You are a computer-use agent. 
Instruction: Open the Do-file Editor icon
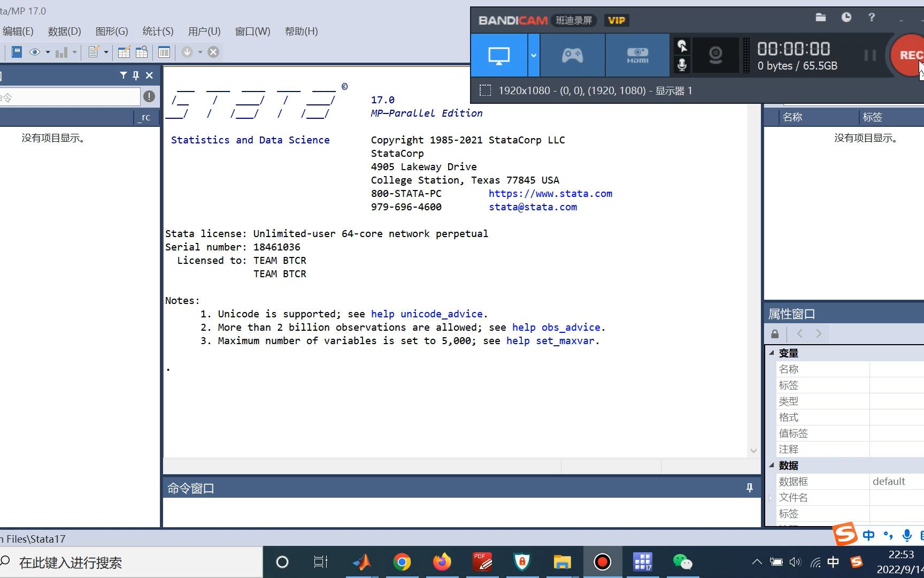pyautogui.click(x=94, y=52)
